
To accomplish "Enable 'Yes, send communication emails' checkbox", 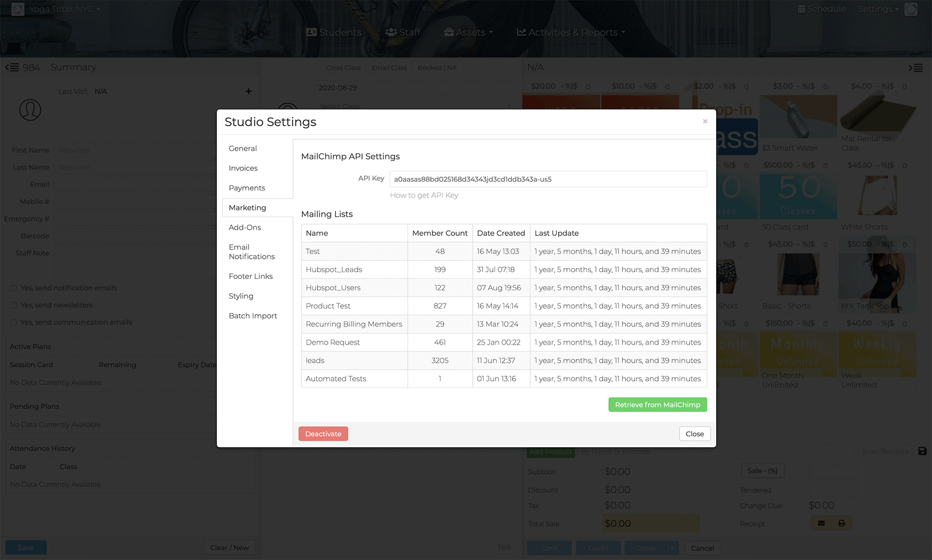I will pos(13,322).
